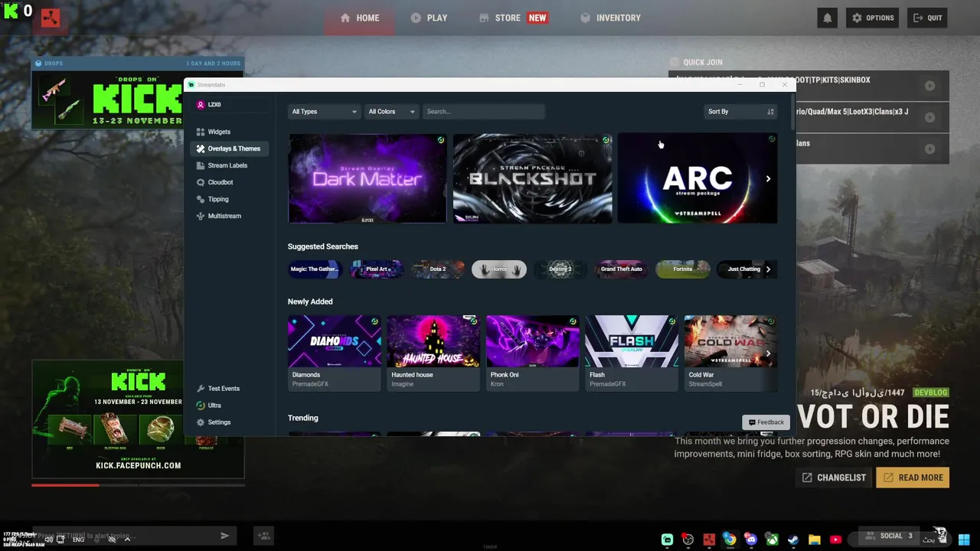Search Fortnite in suggested searches
The height and width of the screenshot is (551, 980).
683,269
